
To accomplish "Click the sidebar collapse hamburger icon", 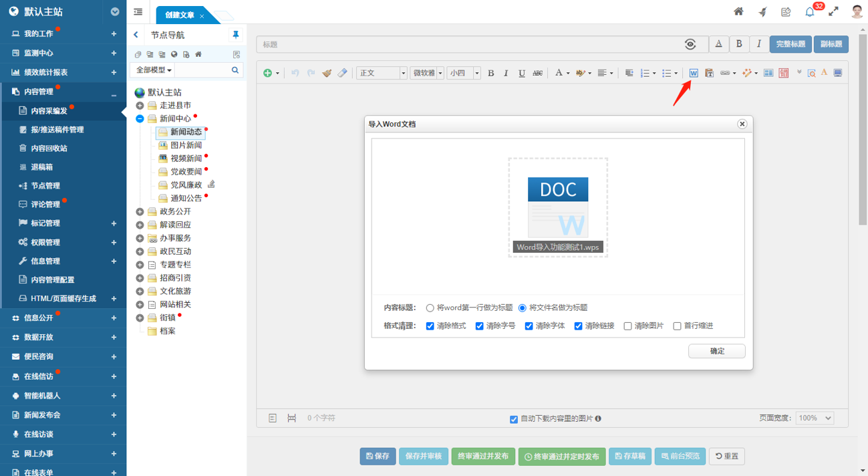I will (138, 12).
